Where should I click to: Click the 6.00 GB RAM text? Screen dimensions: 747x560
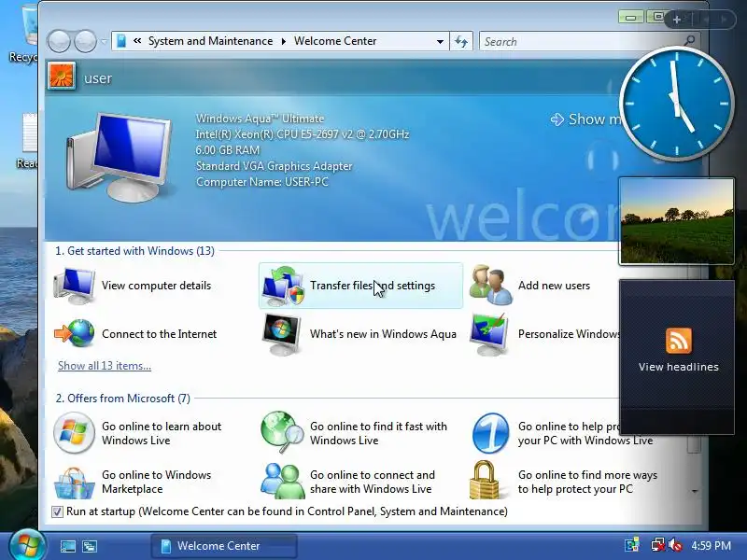pyautogui.click(x=227, y=150)
